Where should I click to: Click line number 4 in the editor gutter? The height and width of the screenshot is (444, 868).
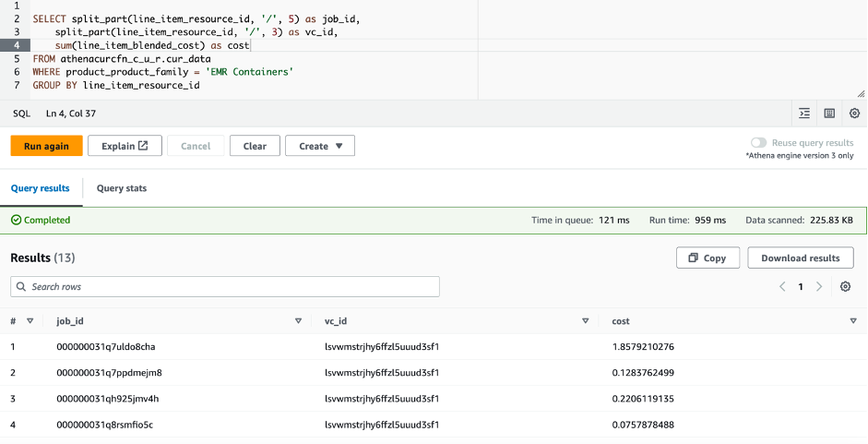click(17, 45)
